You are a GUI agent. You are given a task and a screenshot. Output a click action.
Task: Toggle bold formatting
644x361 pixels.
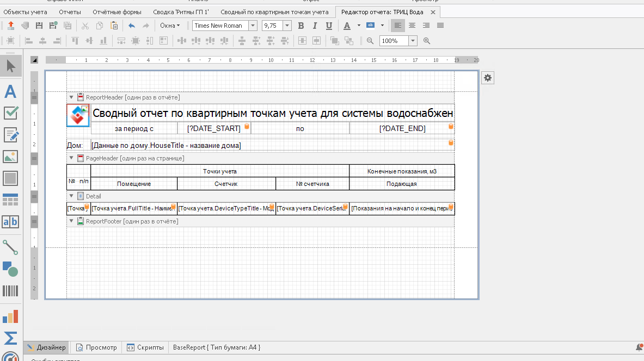[300, 26]
